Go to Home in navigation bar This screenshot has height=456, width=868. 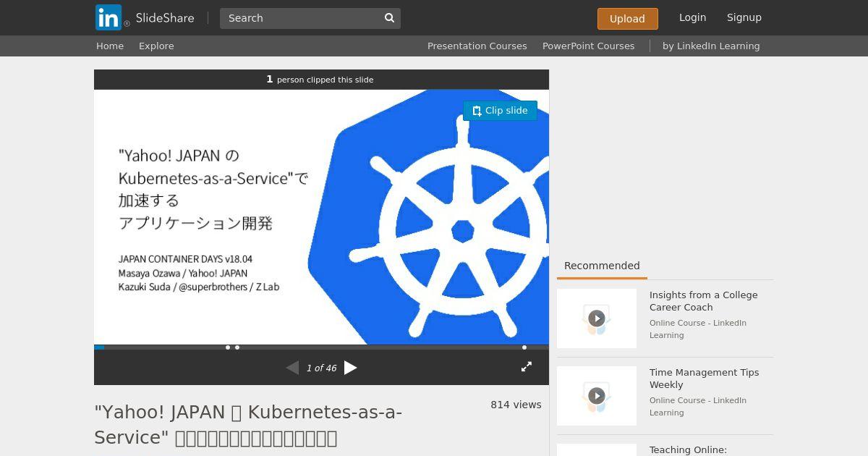(110, 46)
